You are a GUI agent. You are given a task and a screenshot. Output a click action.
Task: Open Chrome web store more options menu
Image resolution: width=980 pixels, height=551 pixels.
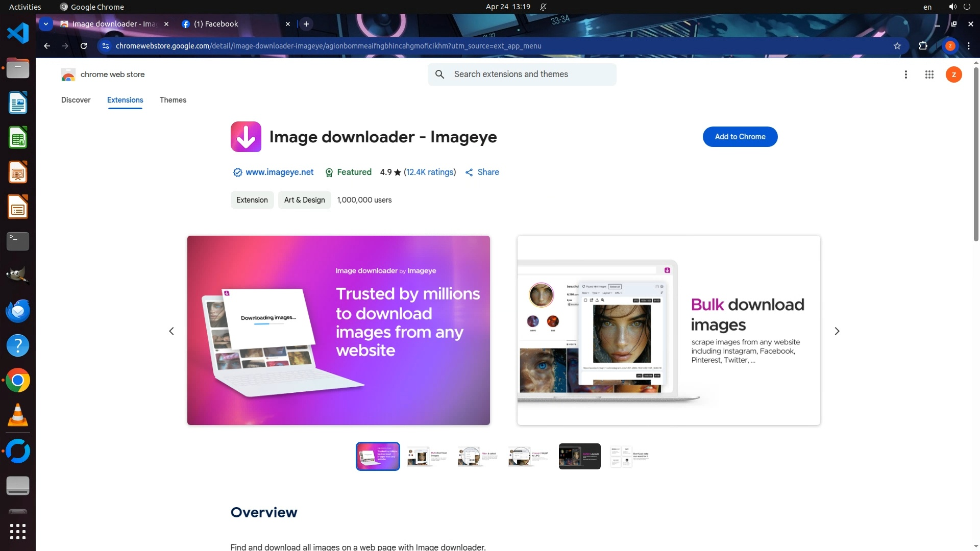click(x=905, y=74)
